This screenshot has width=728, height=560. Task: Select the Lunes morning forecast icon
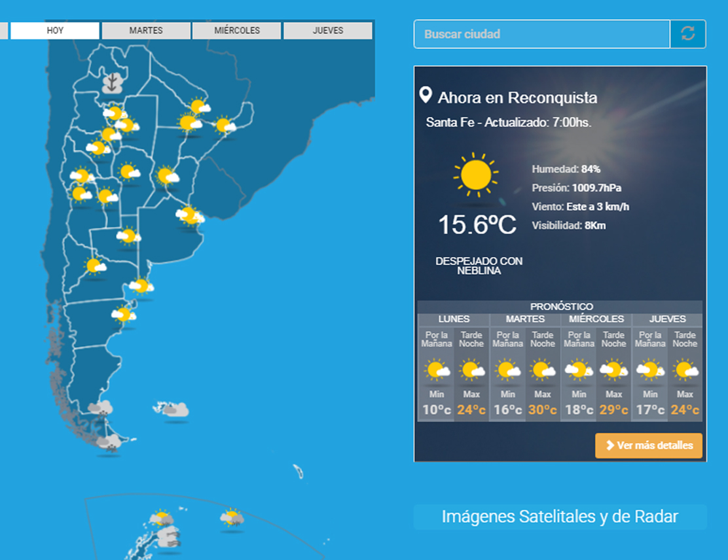tap(437, 370)
